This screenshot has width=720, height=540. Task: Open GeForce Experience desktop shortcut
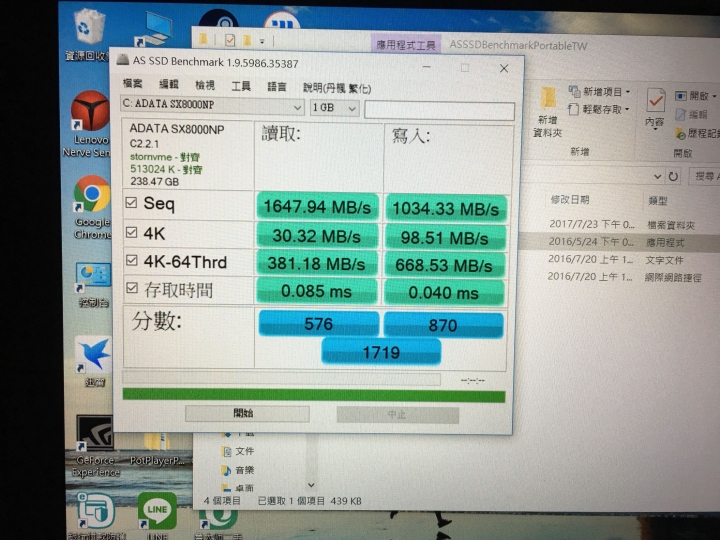pos(95,445)
